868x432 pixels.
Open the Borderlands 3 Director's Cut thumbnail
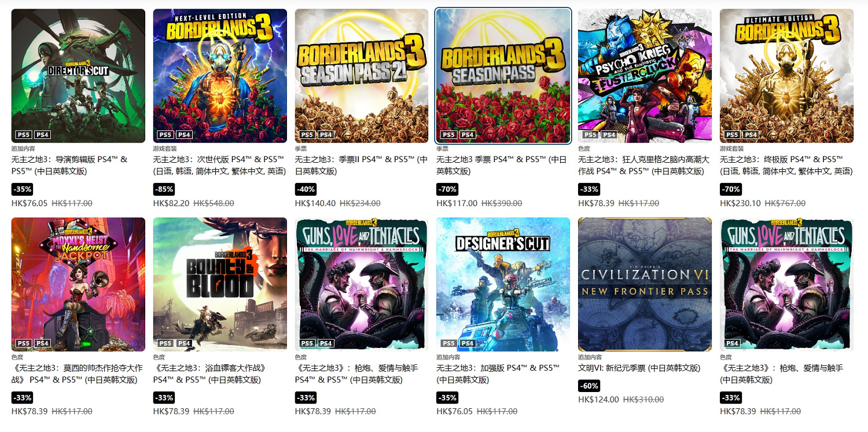78,76
